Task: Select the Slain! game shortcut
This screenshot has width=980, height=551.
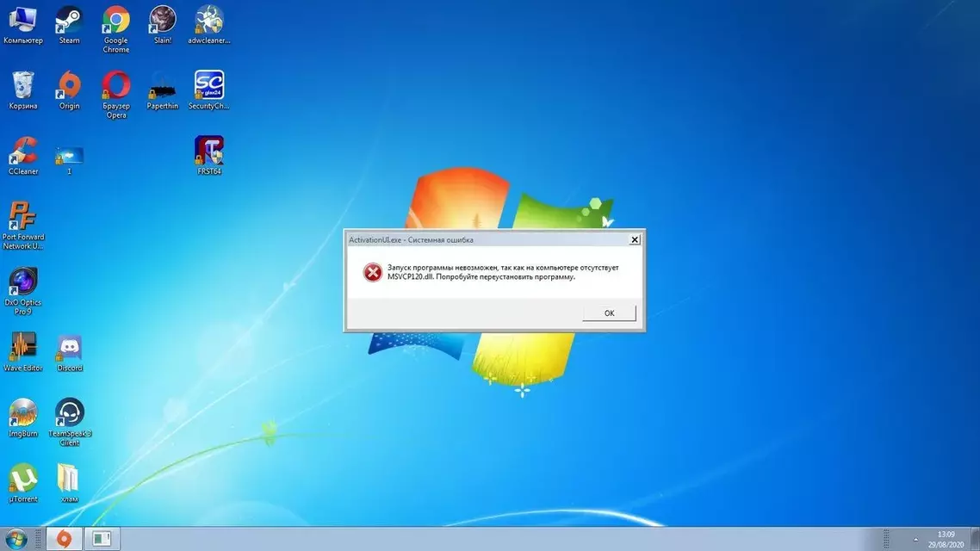Action: (163, 25)
